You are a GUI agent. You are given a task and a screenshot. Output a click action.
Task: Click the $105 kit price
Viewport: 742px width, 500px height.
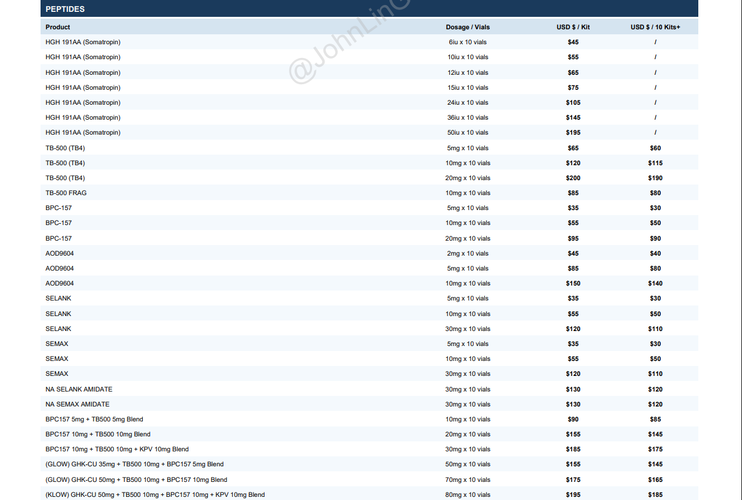click(573, 103)
